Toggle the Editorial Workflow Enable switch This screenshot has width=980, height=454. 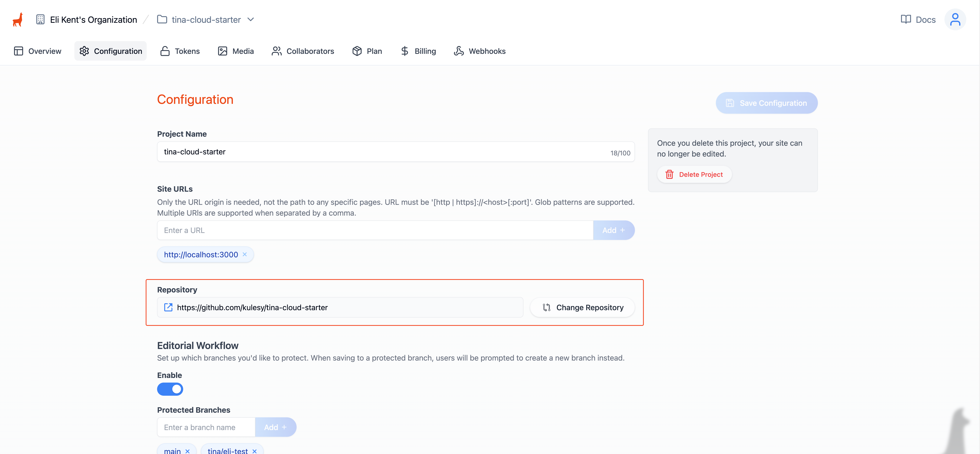(x=170, y=389)
